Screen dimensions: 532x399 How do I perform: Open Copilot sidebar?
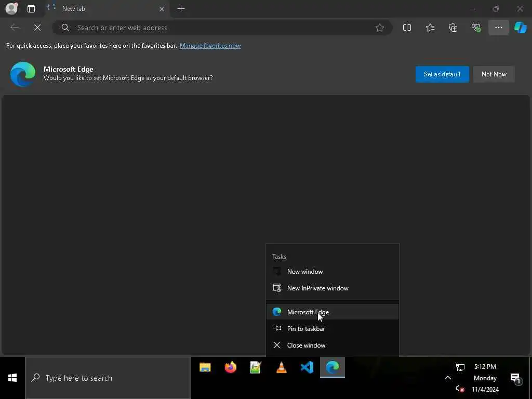(x=520, y=28)
